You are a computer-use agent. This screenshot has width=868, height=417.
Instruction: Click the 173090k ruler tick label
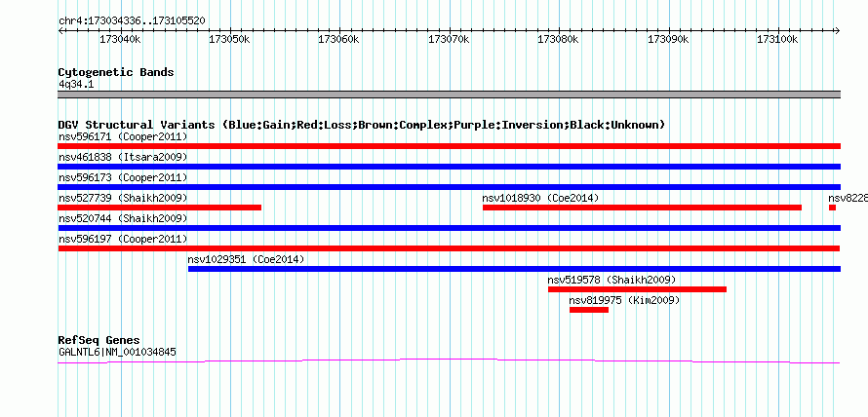point(669,39)
